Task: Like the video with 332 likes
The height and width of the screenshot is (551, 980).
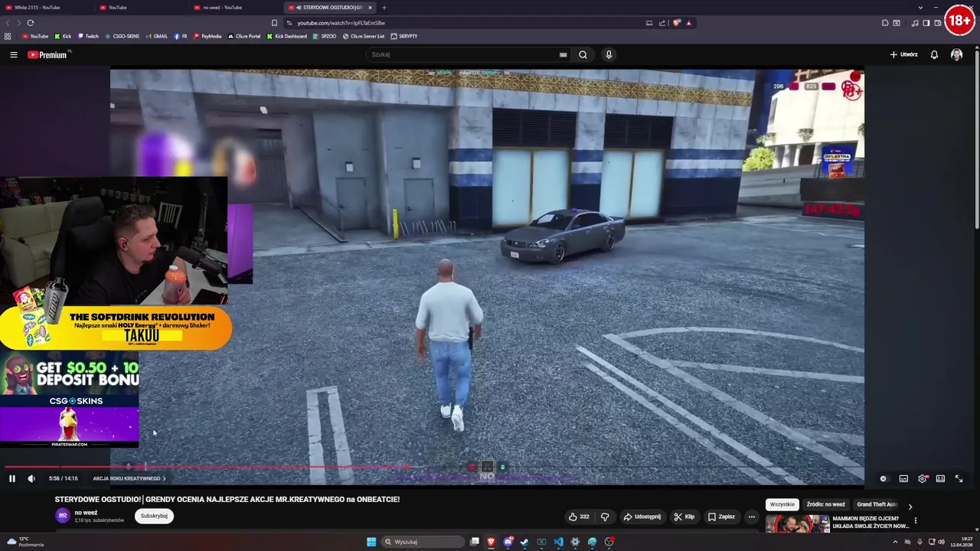Action: (x=579, y=517)
